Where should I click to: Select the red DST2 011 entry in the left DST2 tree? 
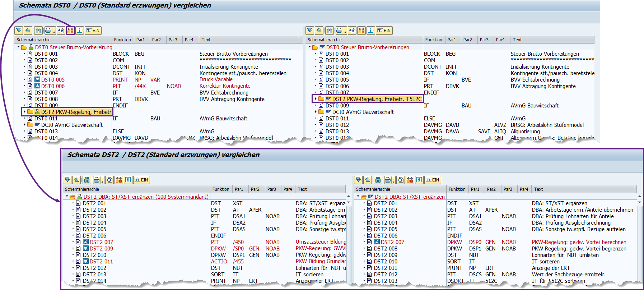(101, 262)
